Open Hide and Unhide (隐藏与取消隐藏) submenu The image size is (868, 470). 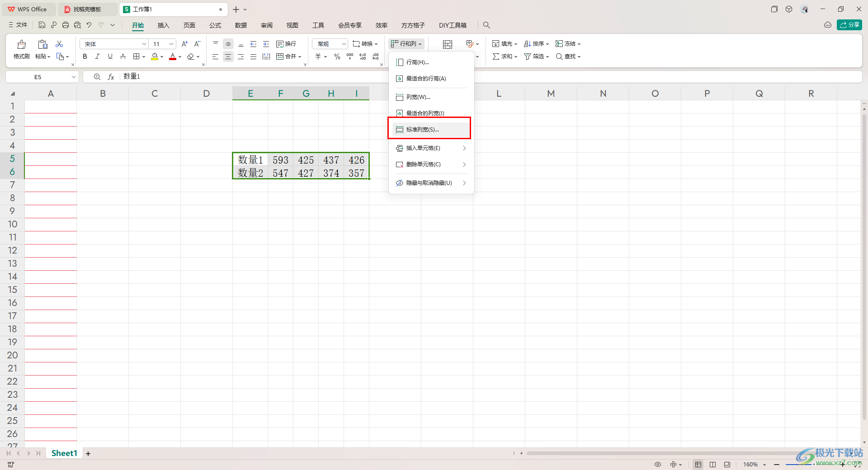(431, 183)
